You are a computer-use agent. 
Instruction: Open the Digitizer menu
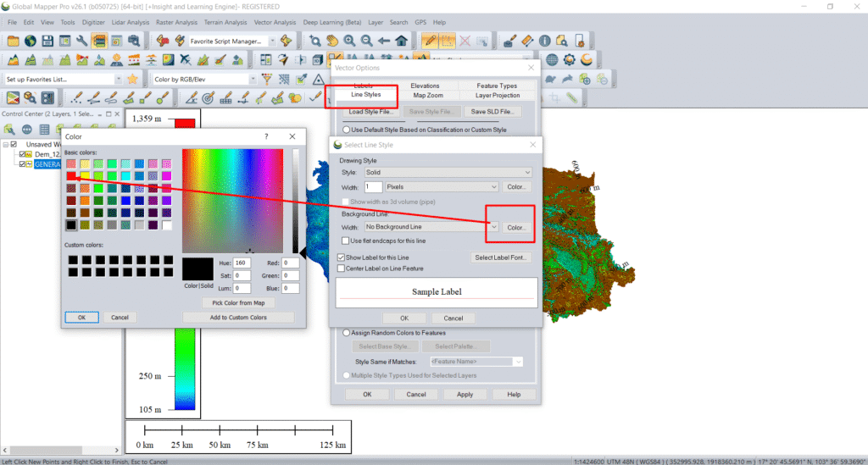(93, 22)
